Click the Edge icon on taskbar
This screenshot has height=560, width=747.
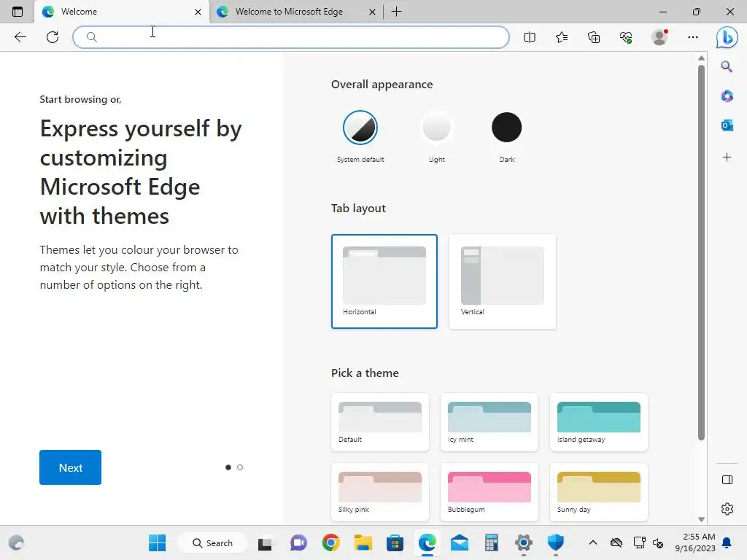(427, 542)
